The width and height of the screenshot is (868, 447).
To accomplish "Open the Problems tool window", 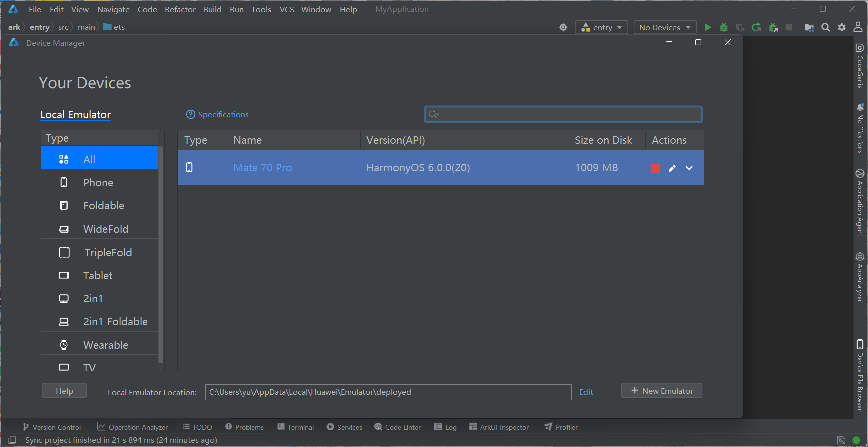I will click(244, 427).
